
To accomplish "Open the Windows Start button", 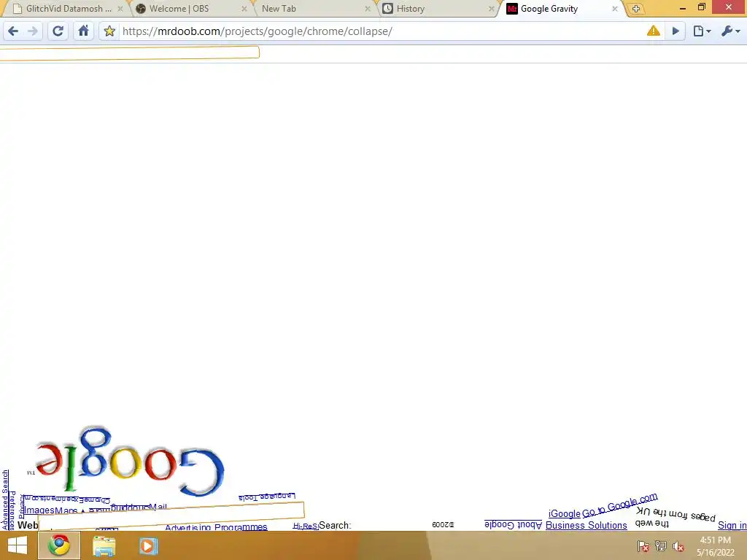I will click(18, 545).
